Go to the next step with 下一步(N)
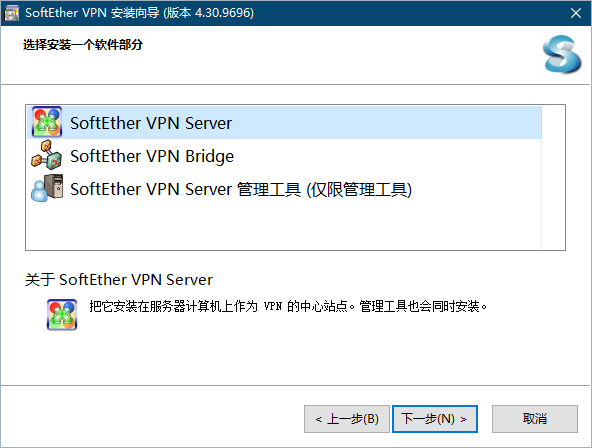Screen dimensions: 592x448 tap(435, 419)
